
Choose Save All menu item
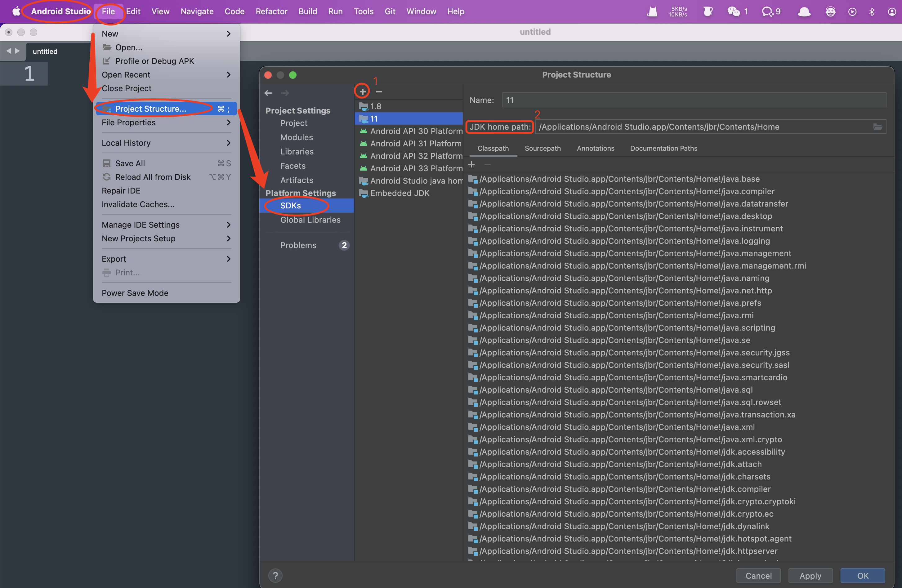pyautogui.click(x=166, y=163)
